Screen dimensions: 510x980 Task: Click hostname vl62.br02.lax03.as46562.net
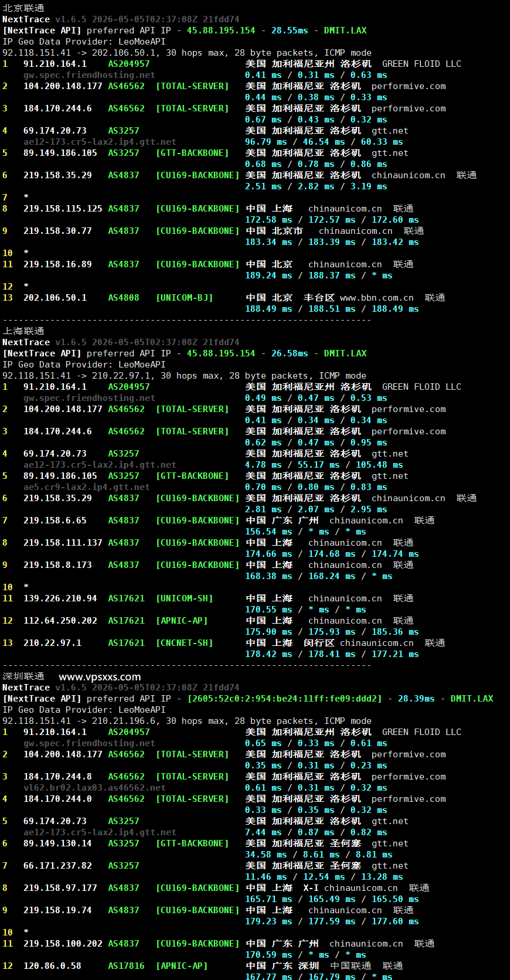94,788
